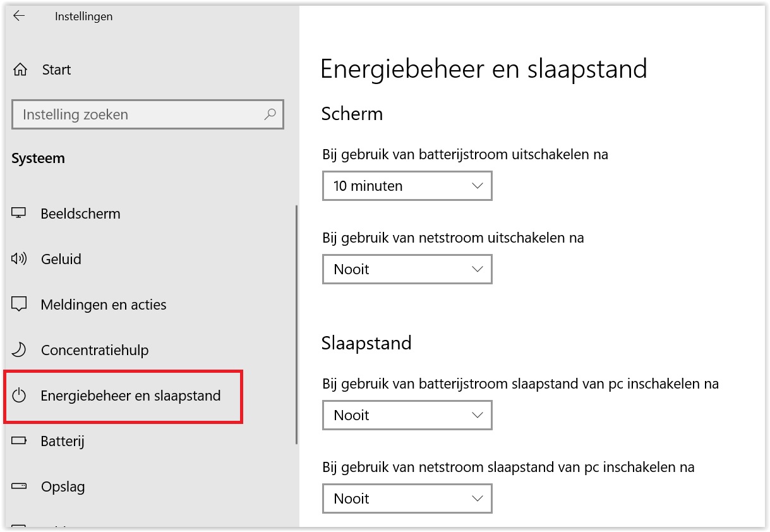The width and height of the screenshot is (770, 532).
Task: Go to Start settings home
Action: 56,70
